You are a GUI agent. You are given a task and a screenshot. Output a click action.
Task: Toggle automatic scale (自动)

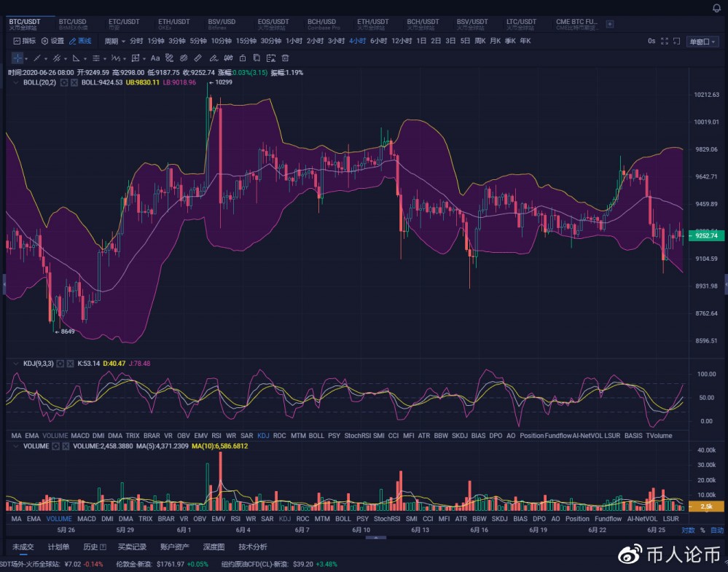click(x=717, y=530)
